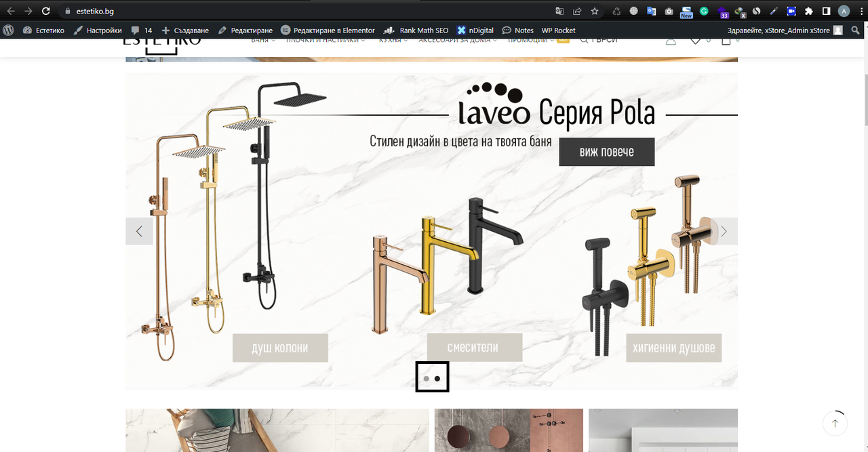Select the second slide pagination dot
Screen dimensions: 868x452
pos(437,379)
